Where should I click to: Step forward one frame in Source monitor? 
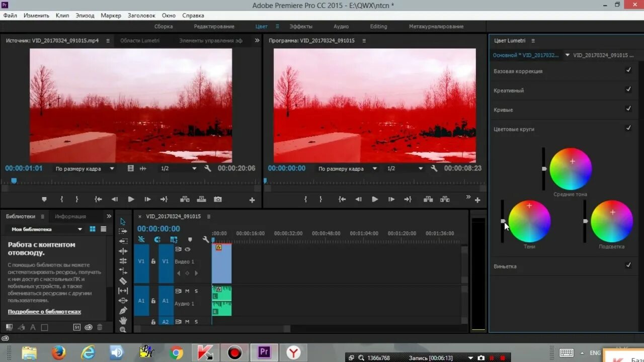click(147, 200)
